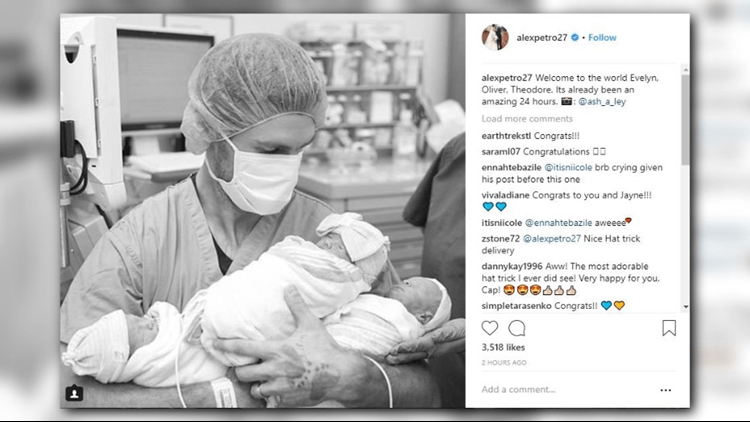Open the earthtrekstl commenter profile
This screenshot has height=422, width=750.
pos(506,136)
